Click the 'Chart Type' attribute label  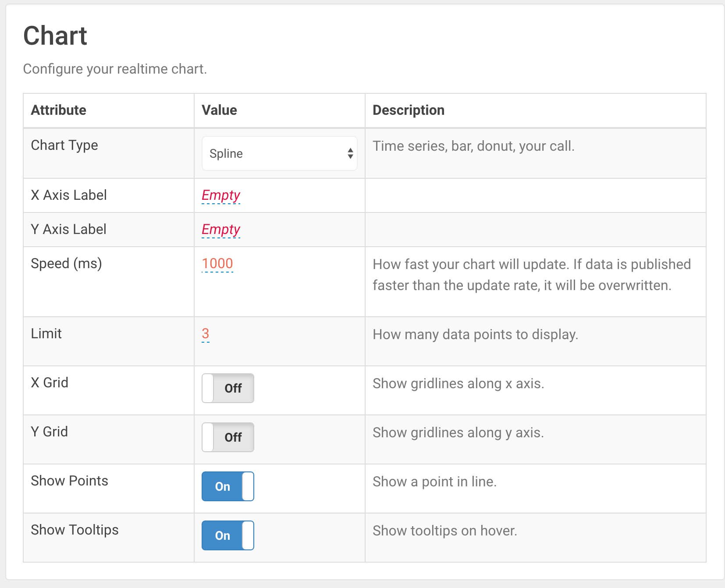64,145
